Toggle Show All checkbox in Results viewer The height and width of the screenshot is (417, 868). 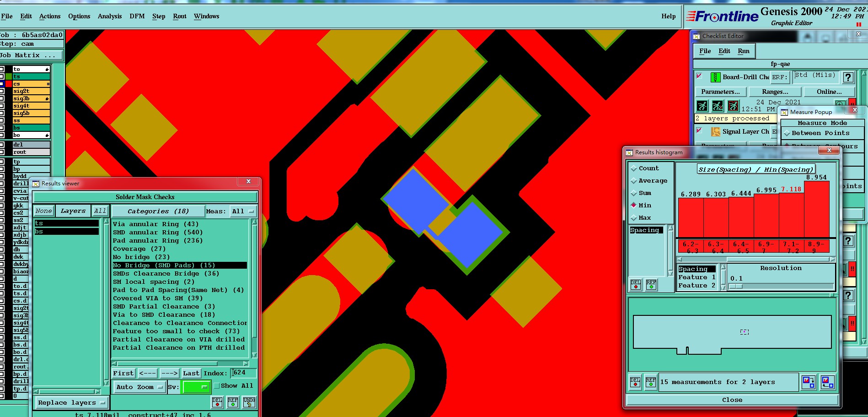(x=217, y=386)
